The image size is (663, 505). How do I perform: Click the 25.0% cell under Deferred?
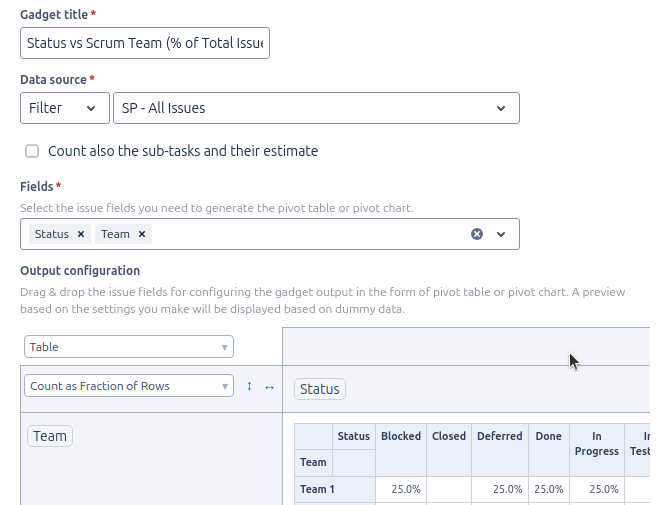[x=500, y=489]
